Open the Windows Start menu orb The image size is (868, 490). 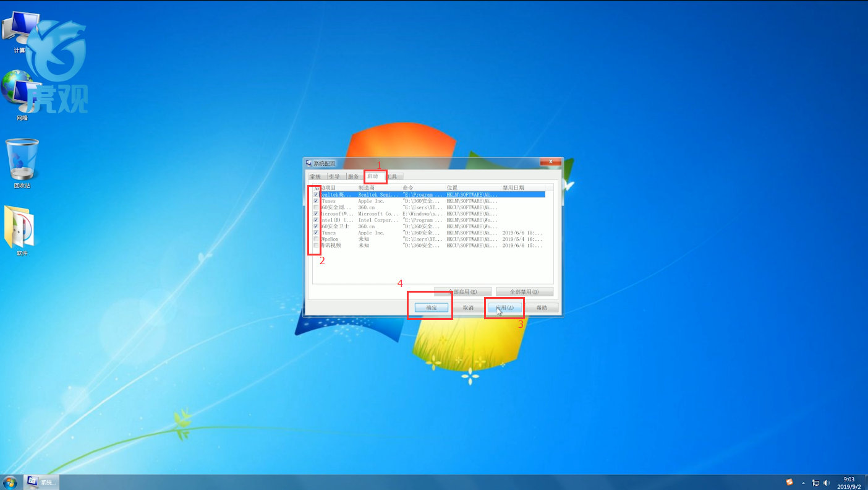(x=10, y=481)
